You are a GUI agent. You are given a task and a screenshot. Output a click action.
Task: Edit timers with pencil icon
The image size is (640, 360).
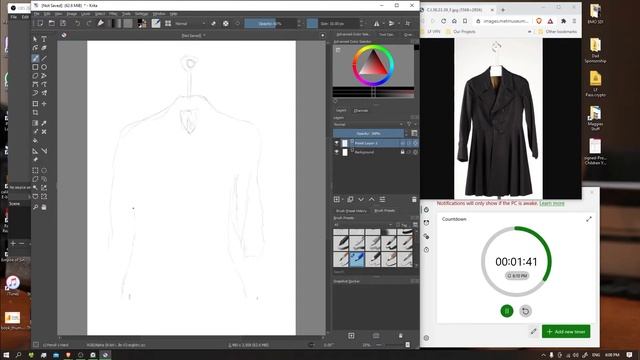pyautogui.click(x=533, y=331)
